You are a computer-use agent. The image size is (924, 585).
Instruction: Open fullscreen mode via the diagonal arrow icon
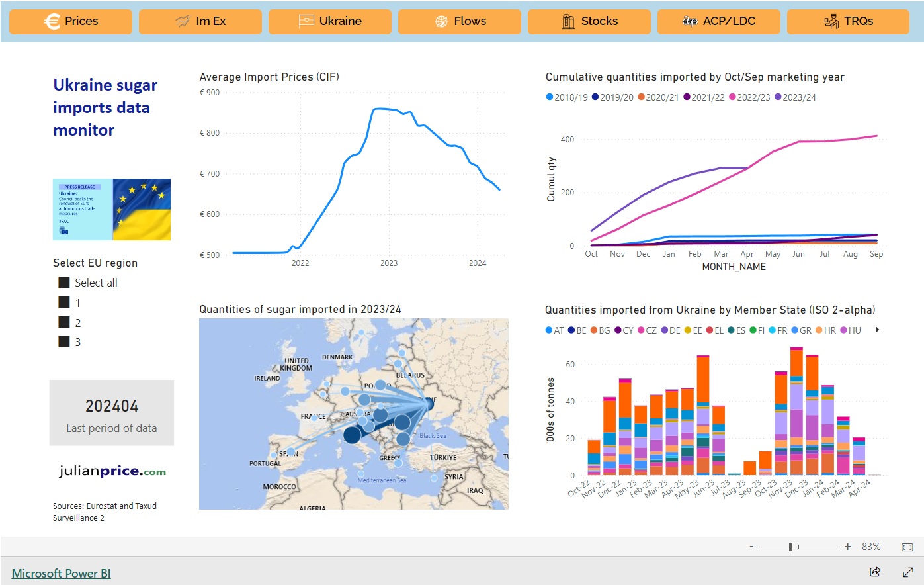coord(907,572)
